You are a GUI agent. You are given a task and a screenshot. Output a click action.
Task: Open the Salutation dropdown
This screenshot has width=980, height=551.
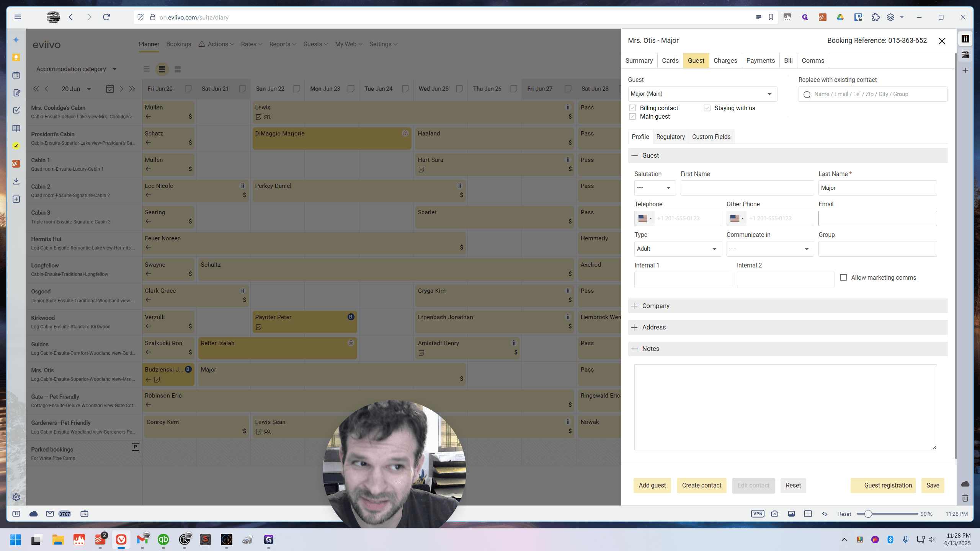[655, 188]
